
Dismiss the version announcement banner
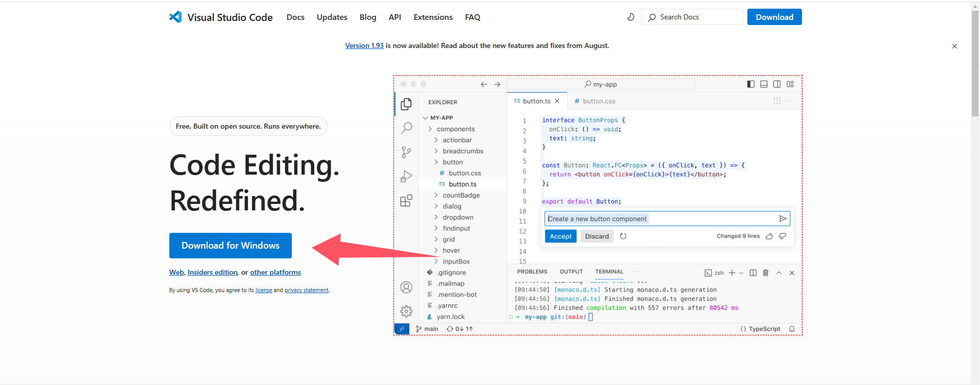954,46
